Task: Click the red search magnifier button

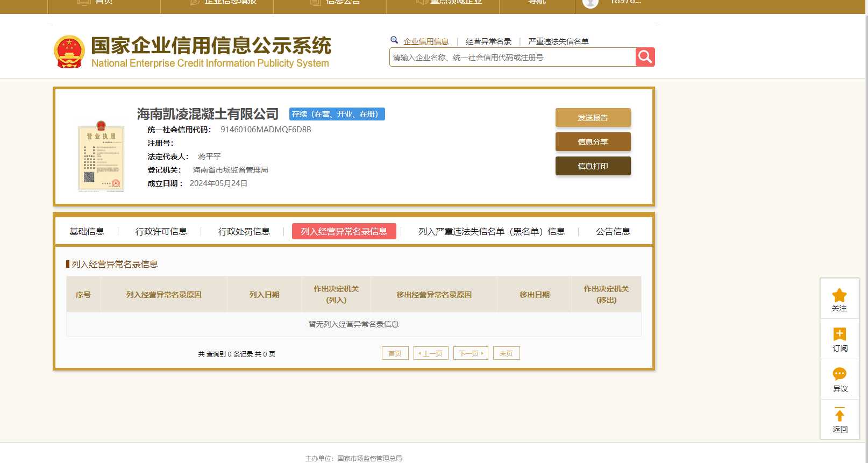Action: point(645,57)
